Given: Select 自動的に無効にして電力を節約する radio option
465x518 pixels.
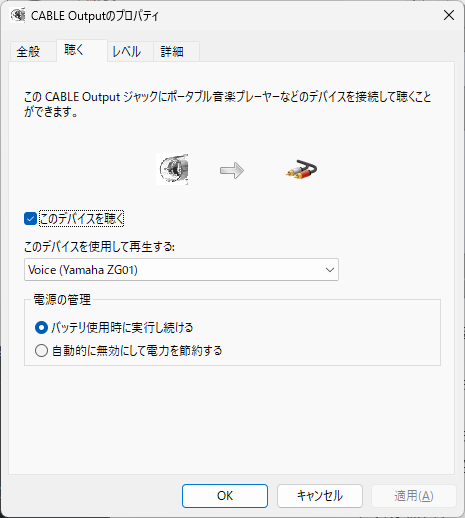Looking at the screenshot, I should tap(41, 351).
